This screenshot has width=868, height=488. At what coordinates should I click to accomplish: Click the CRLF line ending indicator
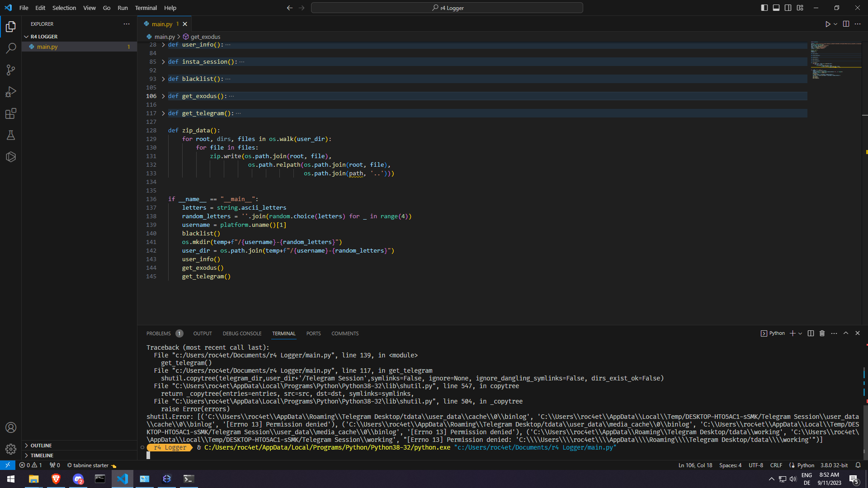click(776, 465)
